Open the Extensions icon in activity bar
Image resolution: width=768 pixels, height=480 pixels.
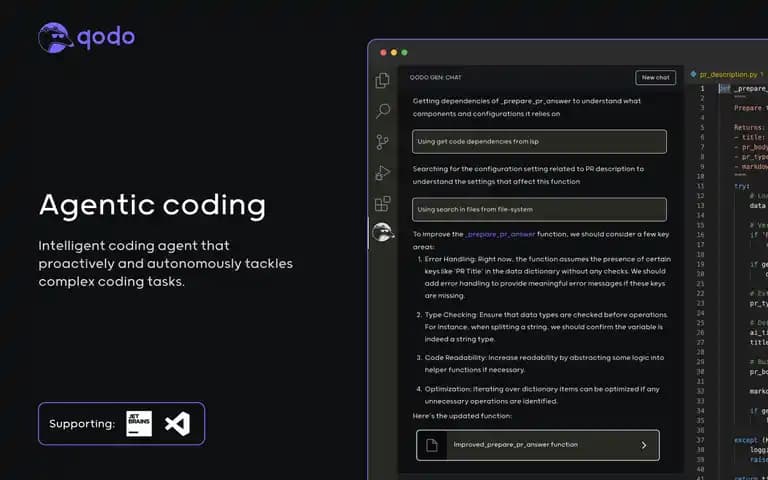coord(383,204)
